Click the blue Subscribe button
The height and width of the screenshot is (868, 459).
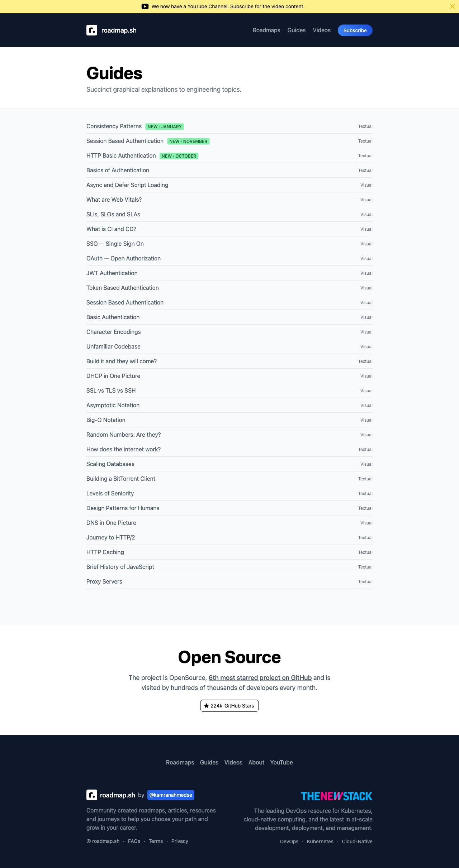pyautogui.click(x=355, y=30)
